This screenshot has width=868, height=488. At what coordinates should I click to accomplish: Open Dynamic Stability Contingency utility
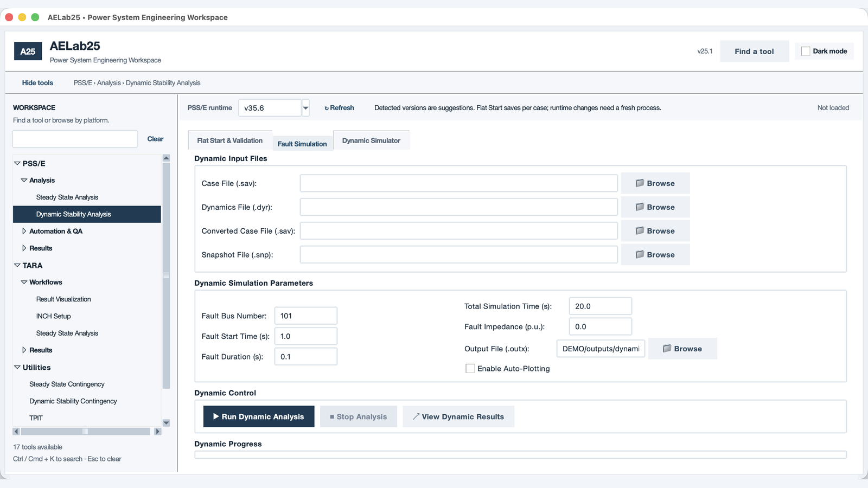pyautogui.click(x=73, y=401)
